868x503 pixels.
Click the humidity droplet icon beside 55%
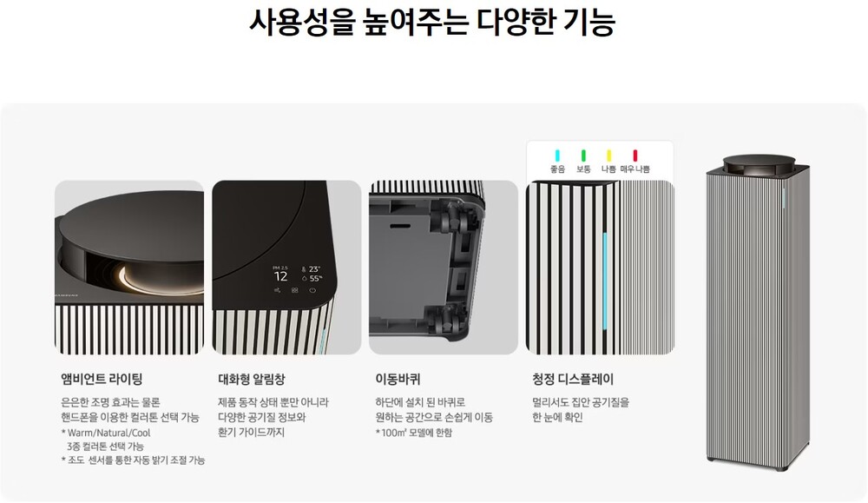[305, 279]
